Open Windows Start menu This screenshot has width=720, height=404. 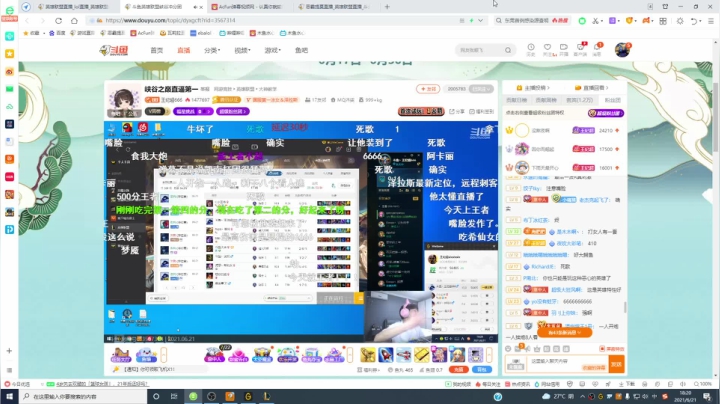pos(9,396)
